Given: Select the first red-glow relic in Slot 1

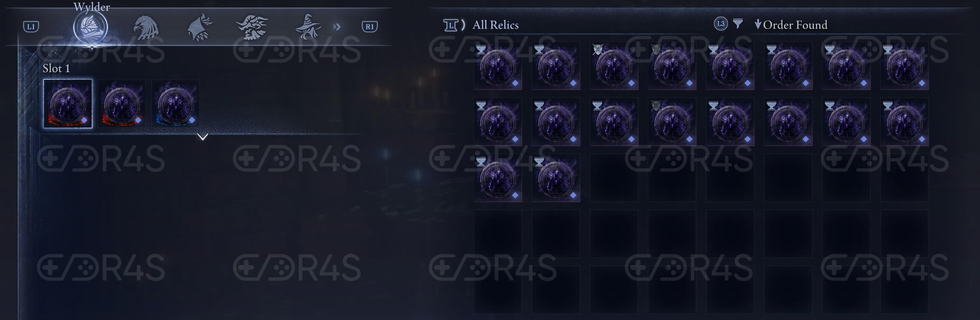Looking at the screenshot, I should pos(68,104).
